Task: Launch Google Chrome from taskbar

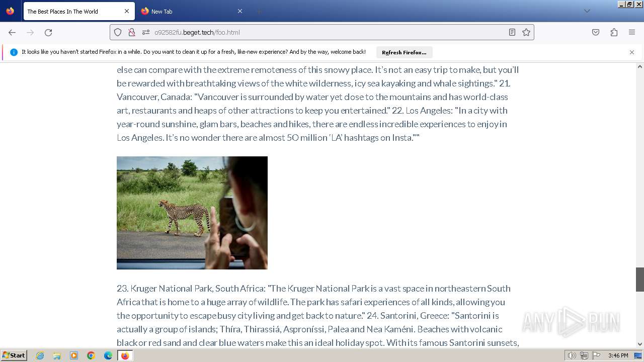Action: 91,355
